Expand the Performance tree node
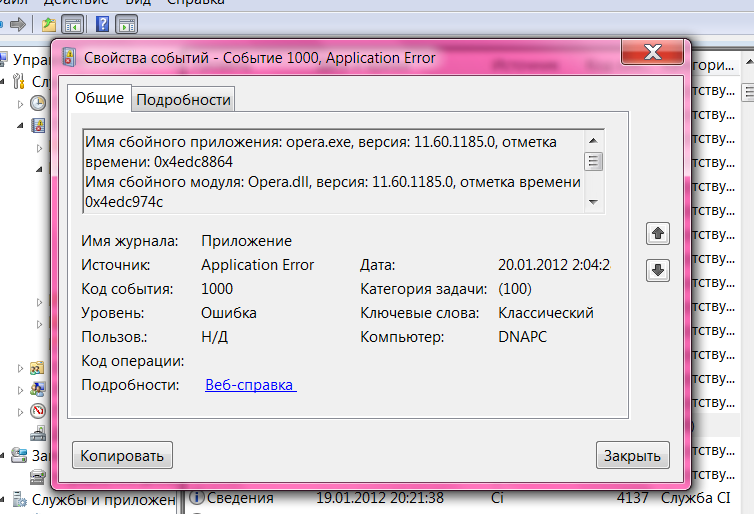 point(20,412)
